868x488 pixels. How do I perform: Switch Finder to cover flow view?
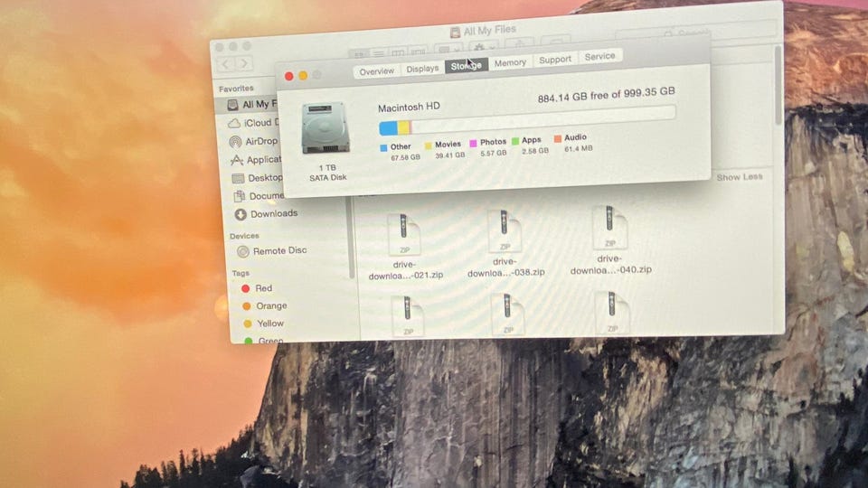(x=418, y=52)
